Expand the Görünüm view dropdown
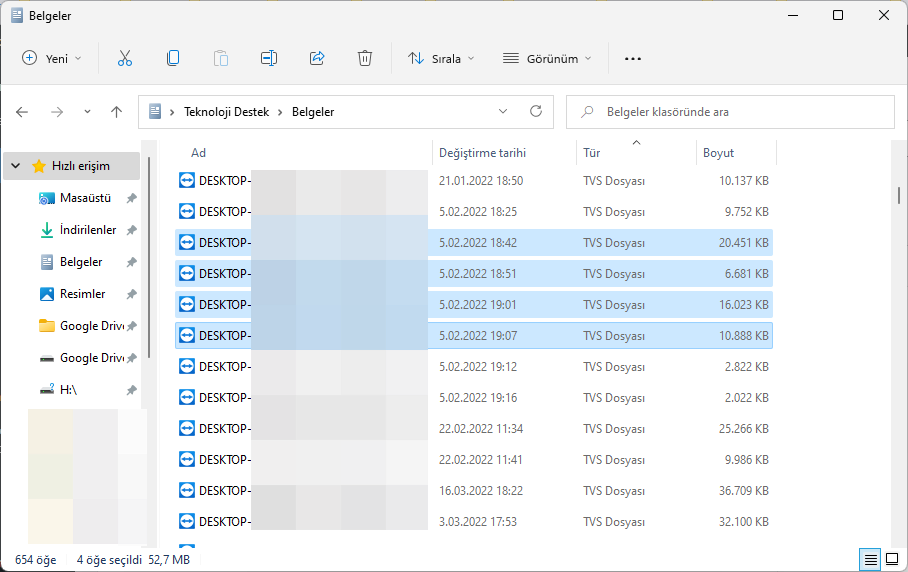Image resolution: width=908 pixels, height=572 pixels. tap(547, 58)
